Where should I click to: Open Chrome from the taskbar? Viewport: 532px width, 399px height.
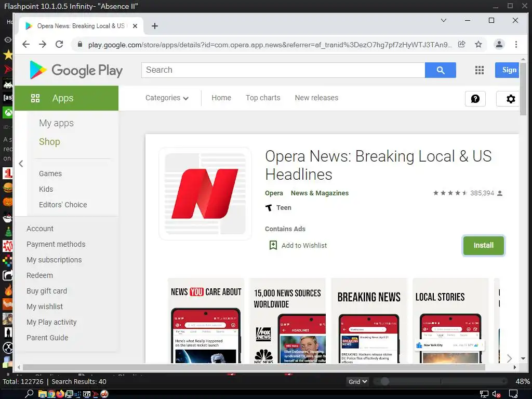click(x=51, y=394)
